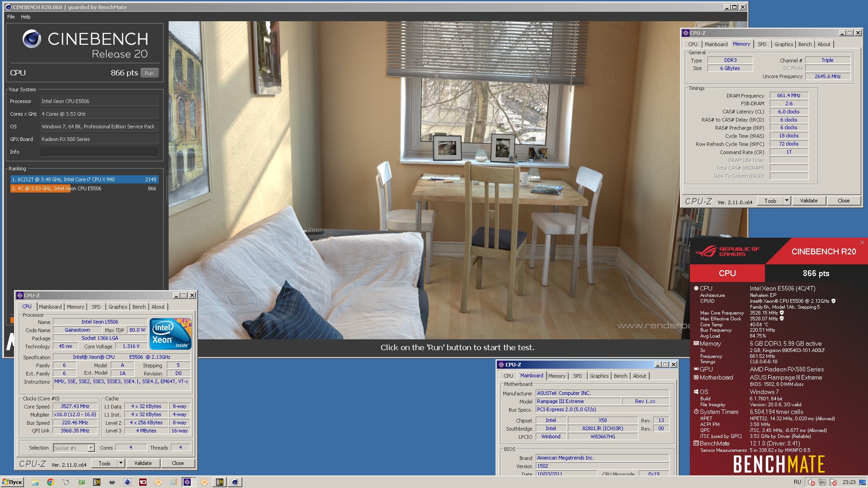Click the Uncore Frequency value 2645.6 MHz
The width and height of the screenshot is (868, 488).
point(828,76)
